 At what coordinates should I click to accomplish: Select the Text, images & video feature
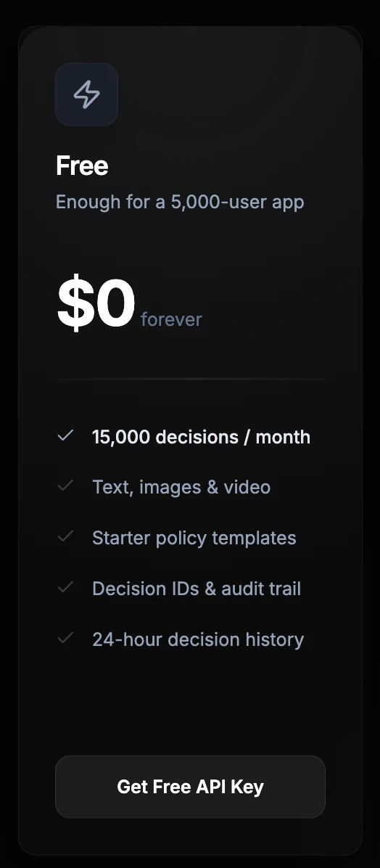[x=181, y=487]
